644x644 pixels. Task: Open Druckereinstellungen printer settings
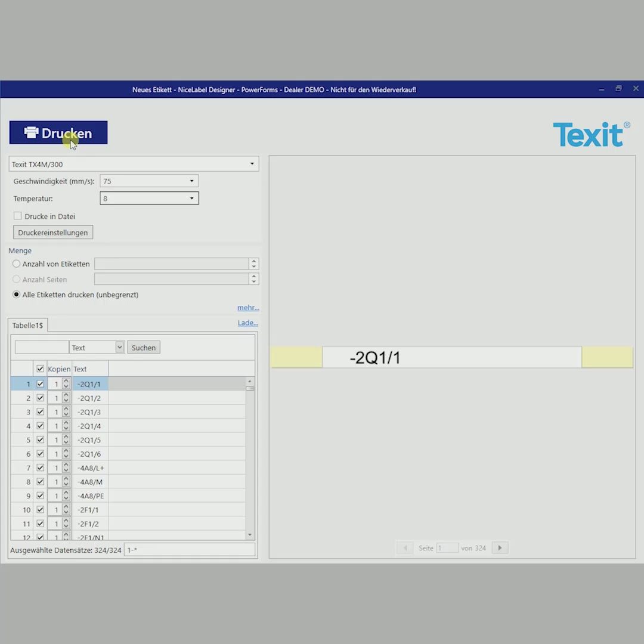click(x=53, y=233)
